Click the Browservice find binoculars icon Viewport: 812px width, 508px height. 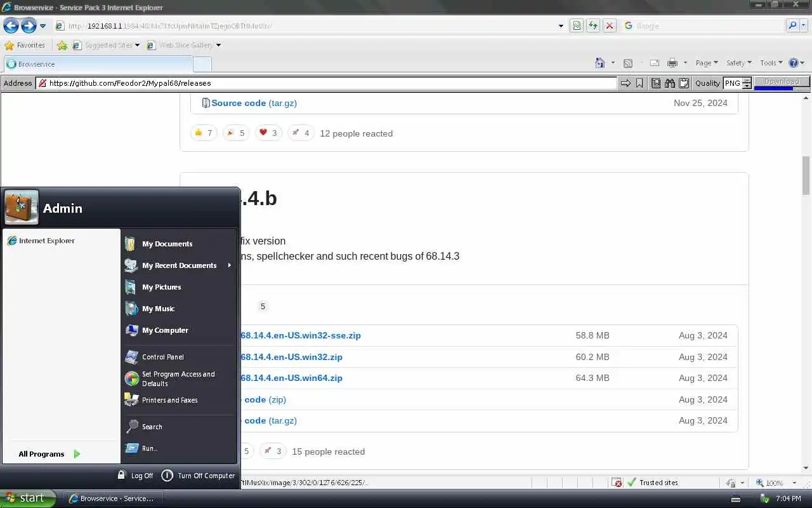tap(670, 83)
